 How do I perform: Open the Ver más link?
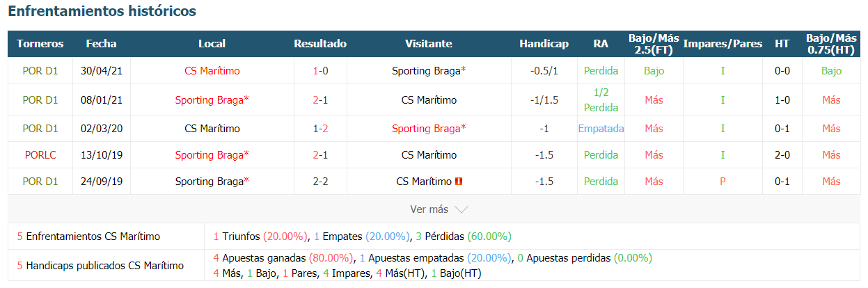(x=429, y=209)
